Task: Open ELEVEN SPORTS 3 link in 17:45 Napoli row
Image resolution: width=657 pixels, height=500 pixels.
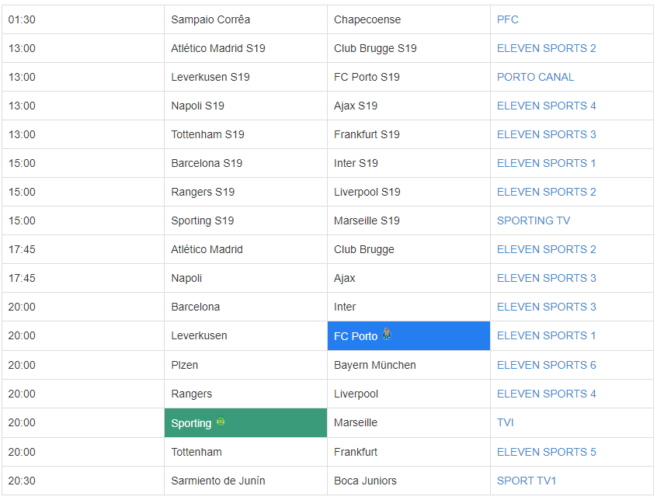Action: 546,278
